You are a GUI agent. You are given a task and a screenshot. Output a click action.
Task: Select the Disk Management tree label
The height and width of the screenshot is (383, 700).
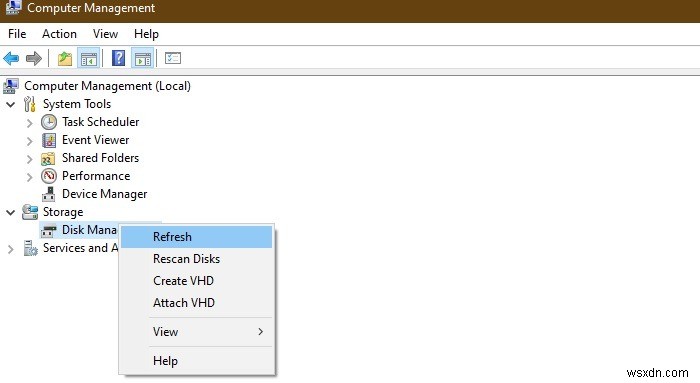89,230
